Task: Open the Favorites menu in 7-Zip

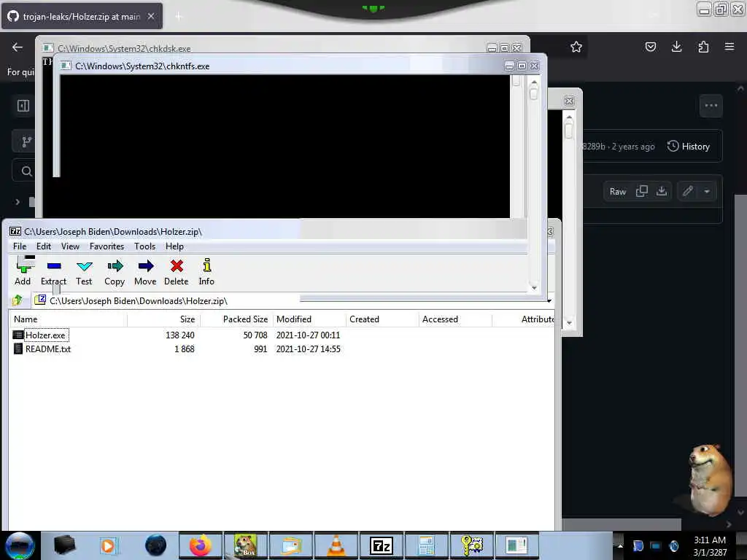Action: (x=107, y=246)
